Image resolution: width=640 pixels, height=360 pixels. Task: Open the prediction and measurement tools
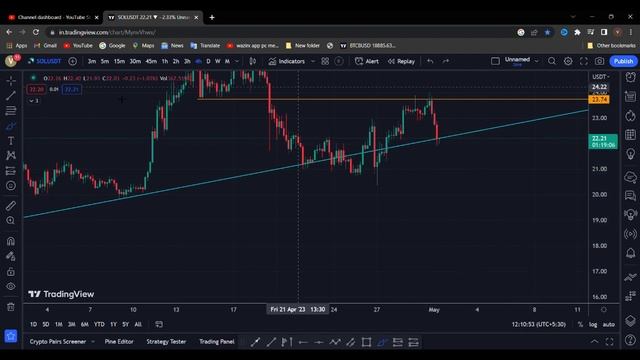coord(11,171)
